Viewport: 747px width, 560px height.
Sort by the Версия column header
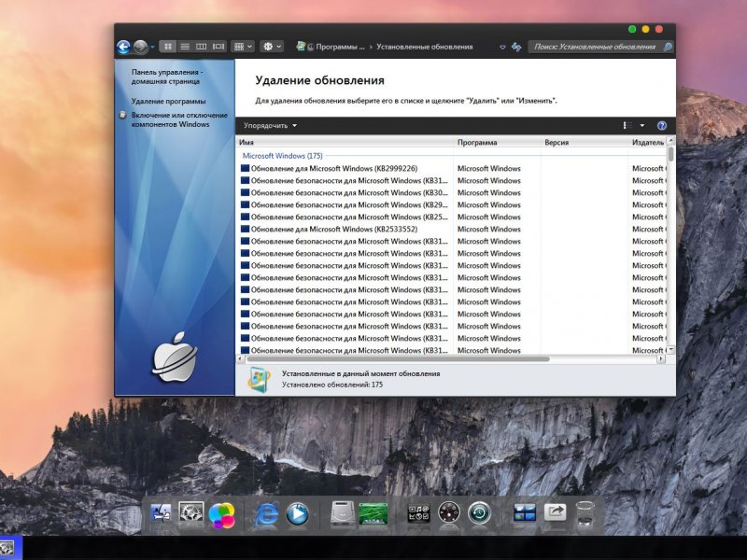[585, 142]
